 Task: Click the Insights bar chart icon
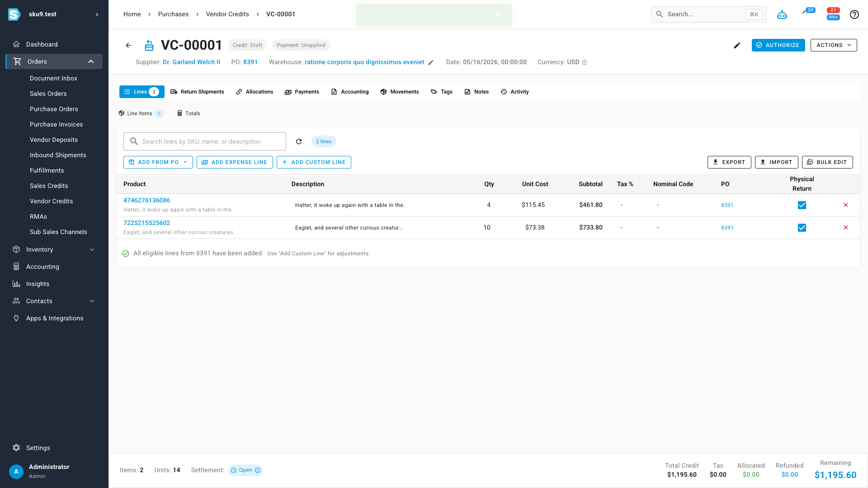tap(16, 284)
